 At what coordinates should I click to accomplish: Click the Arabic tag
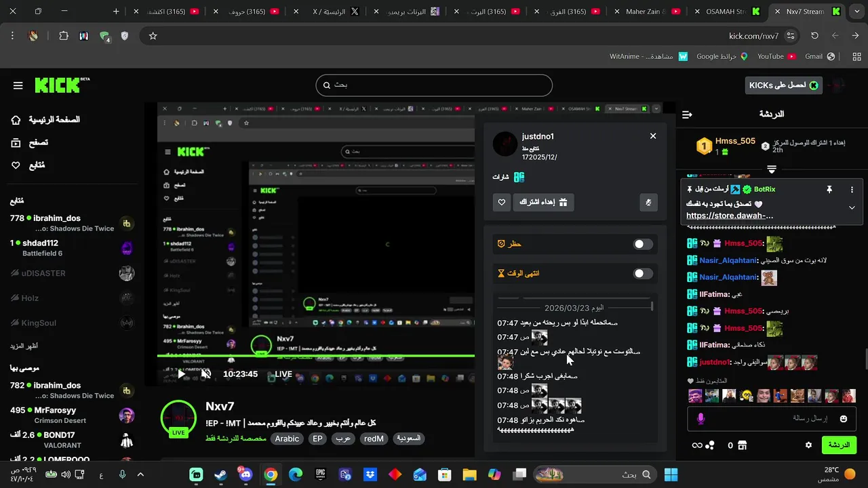click(287, 439)
